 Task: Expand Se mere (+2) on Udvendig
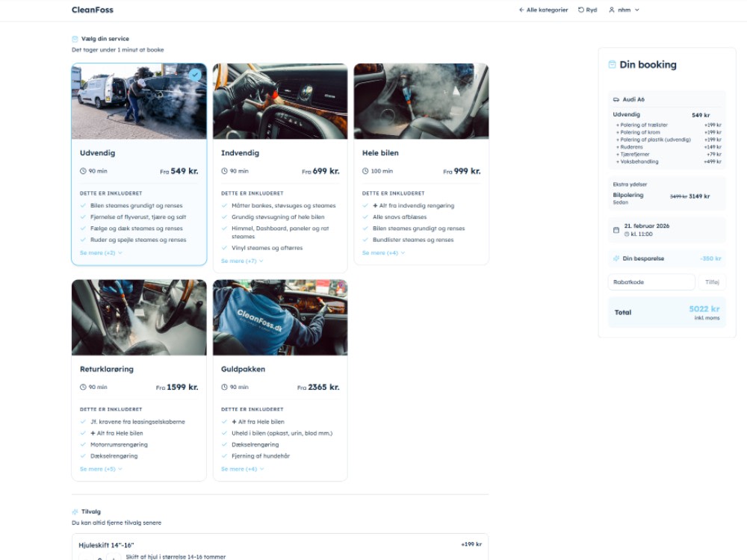coord(101,253)
